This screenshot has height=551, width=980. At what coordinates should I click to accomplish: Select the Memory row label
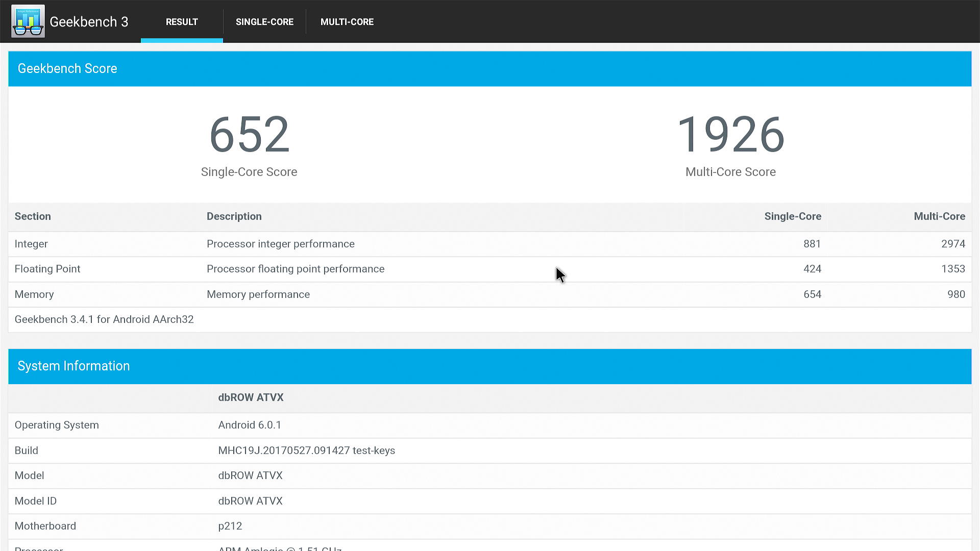point(34,294)
